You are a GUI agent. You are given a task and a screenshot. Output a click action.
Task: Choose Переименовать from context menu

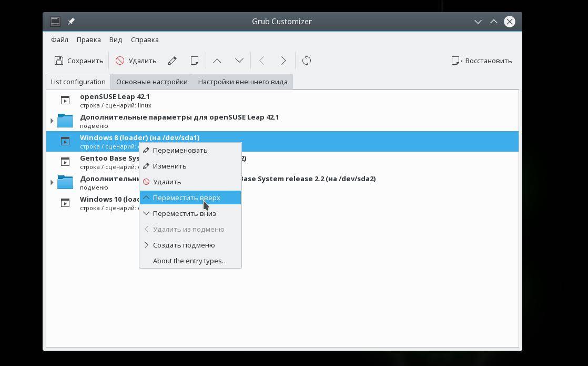pos(180,150)
